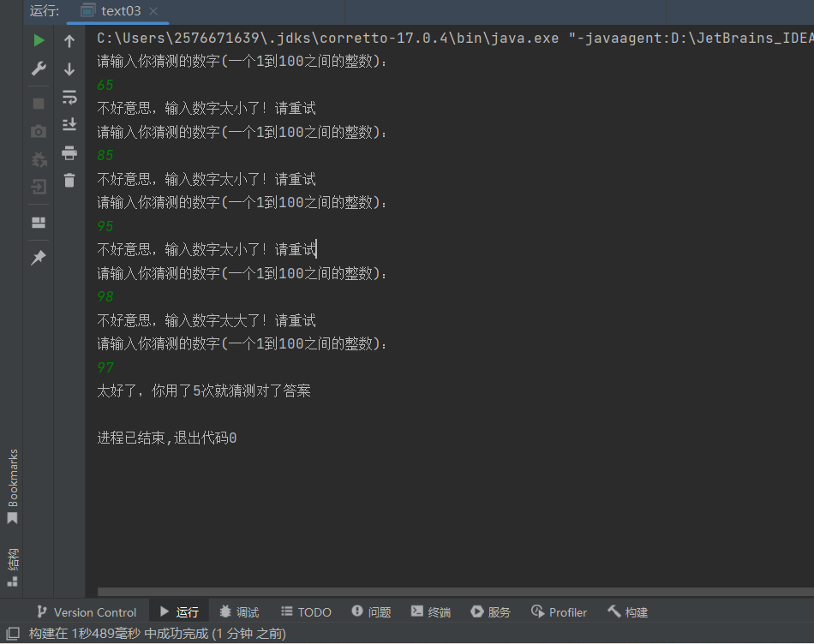Click the java.exe command line text
The image size is (814, 644).
point(455,39)
